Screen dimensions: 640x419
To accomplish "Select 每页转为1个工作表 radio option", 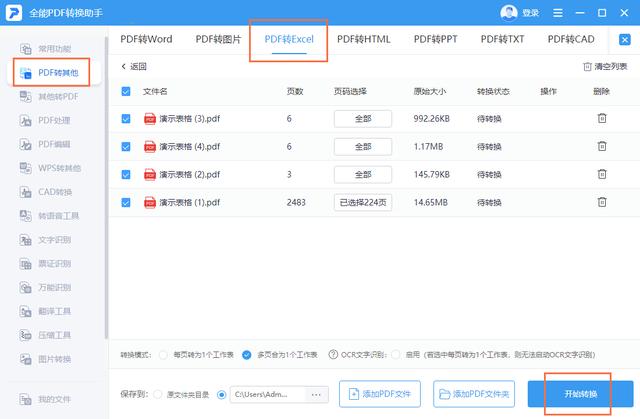I will tap(166, 355).
